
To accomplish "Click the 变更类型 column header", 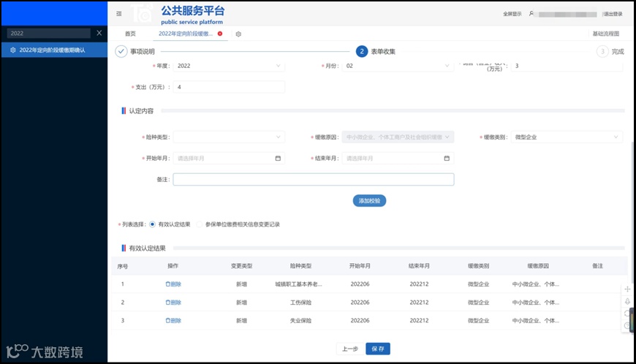I will click(241, 266).
